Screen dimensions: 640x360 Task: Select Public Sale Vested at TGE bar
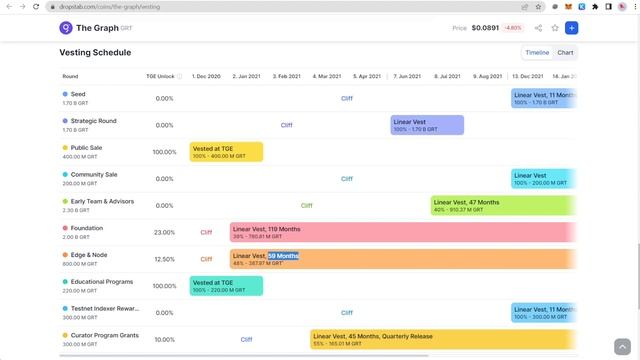(226, 152)
